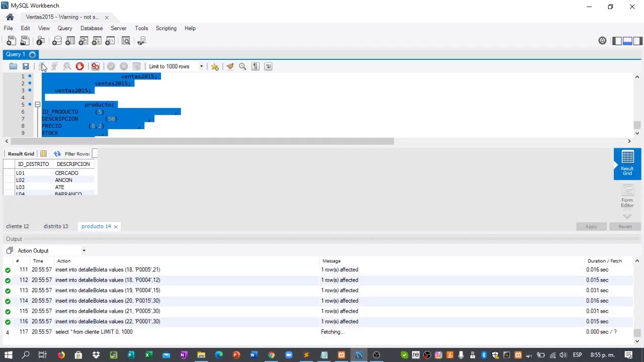
Task: Open the Query menu
Action: click(65, 28)
